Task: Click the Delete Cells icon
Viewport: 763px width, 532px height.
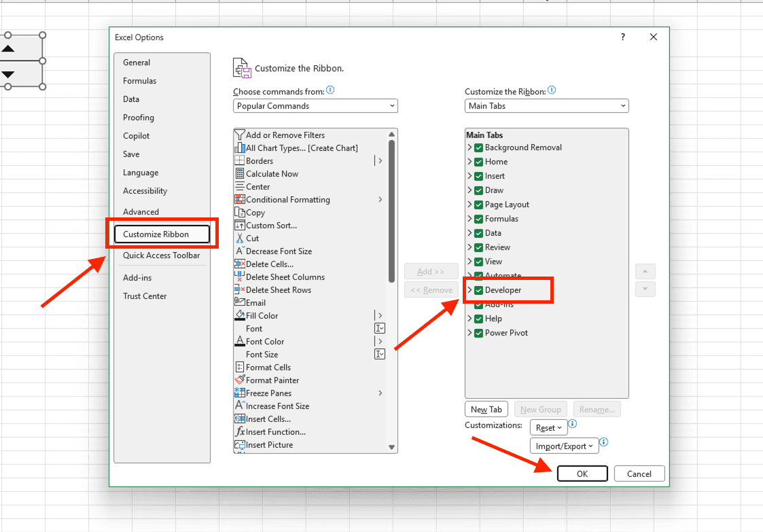Action: point(239,264)
